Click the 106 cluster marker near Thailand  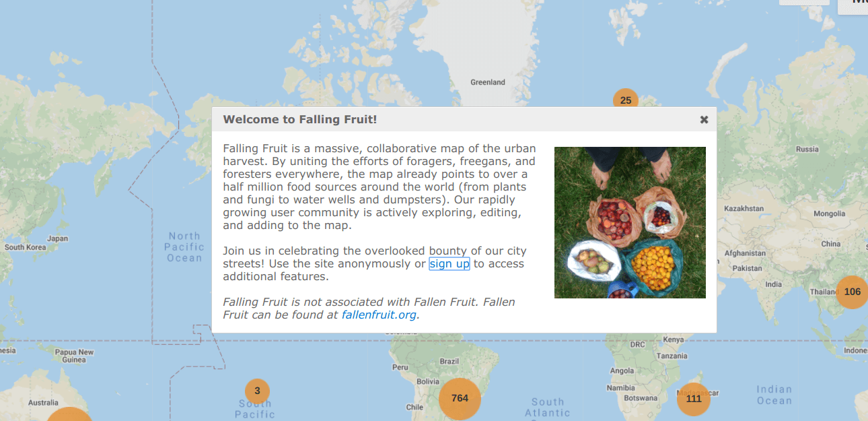pos(852,292)
